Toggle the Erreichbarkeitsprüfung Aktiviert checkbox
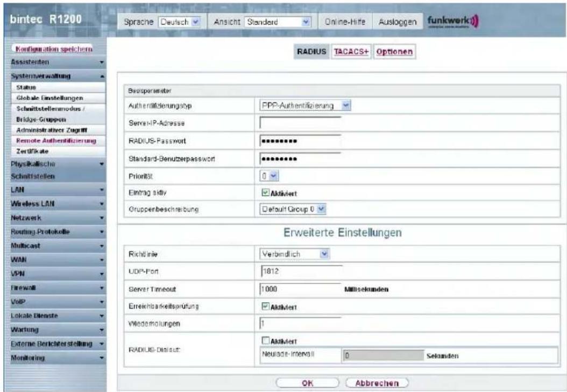 [x=265, y=307]
